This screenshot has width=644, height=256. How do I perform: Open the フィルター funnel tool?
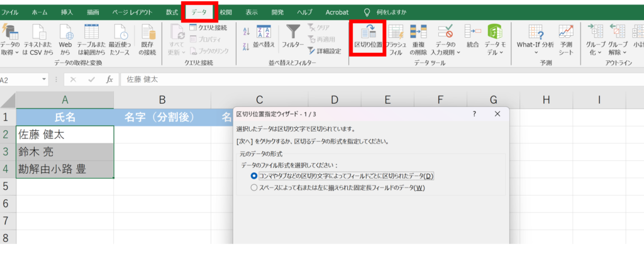pos(292,32)
